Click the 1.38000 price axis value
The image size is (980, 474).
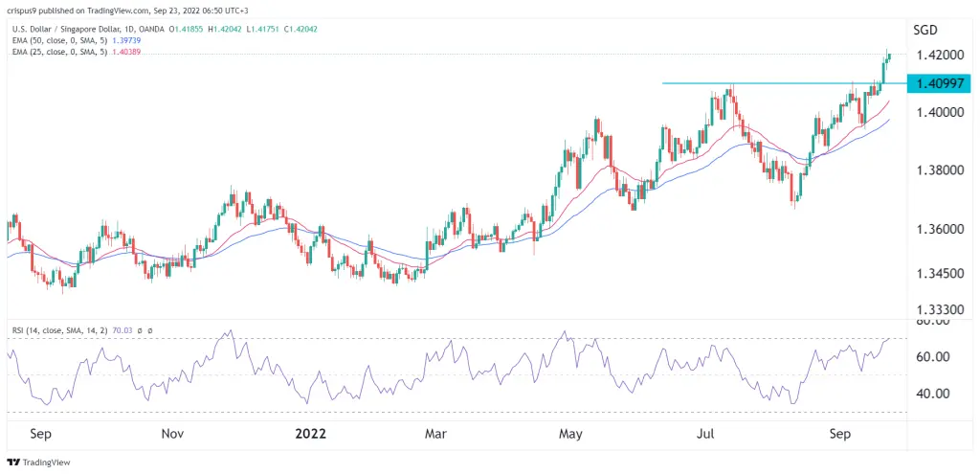(x=940, y=170)
